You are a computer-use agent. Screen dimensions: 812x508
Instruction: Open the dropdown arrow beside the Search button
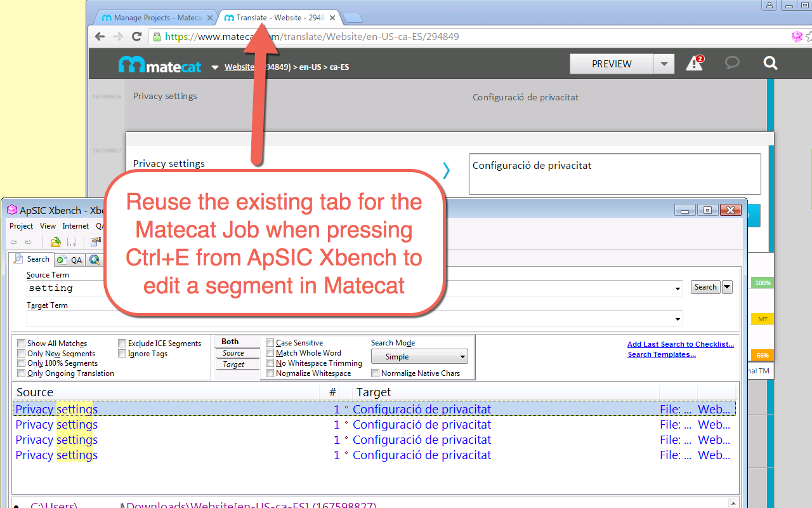(728, 287)
